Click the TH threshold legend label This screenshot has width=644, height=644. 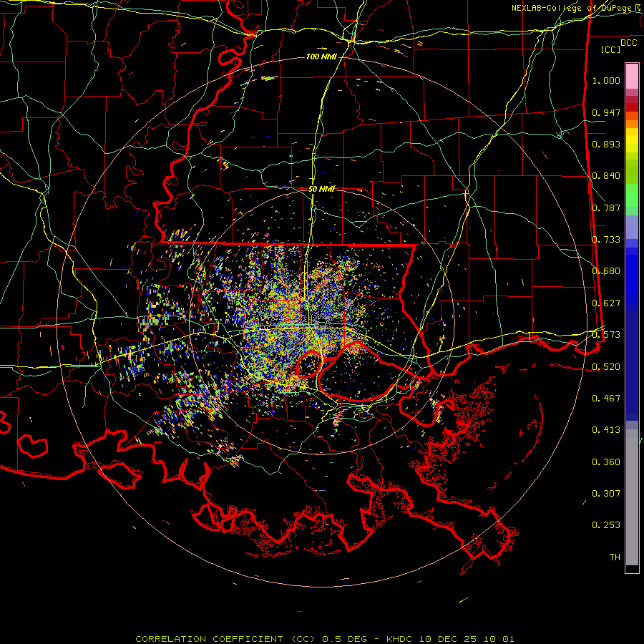pyautogui.click(x=615, y=557)
